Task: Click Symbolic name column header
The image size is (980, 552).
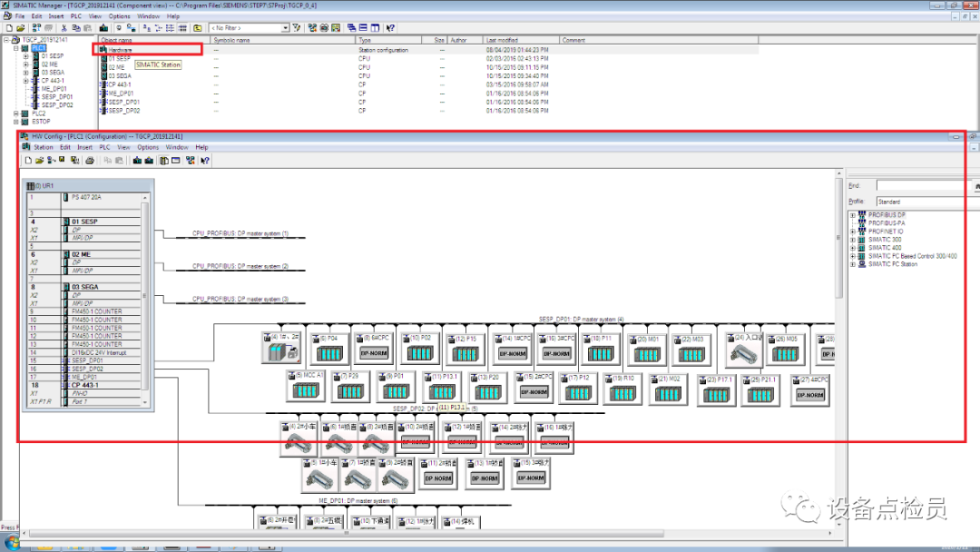Action: tap(283, 40)
